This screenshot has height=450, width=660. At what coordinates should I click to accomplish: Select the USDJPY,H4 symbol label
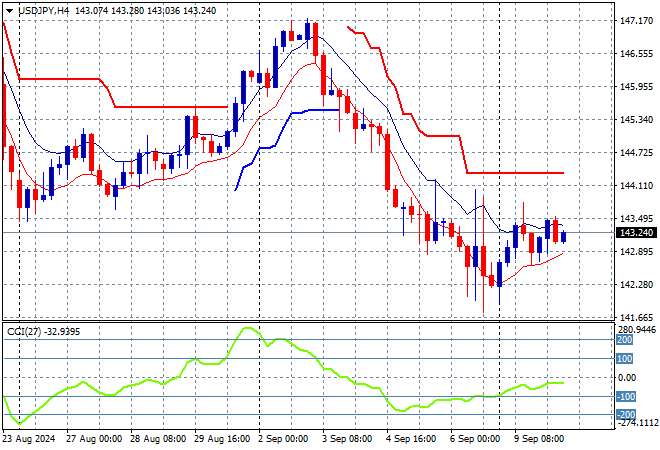[43, 11]
